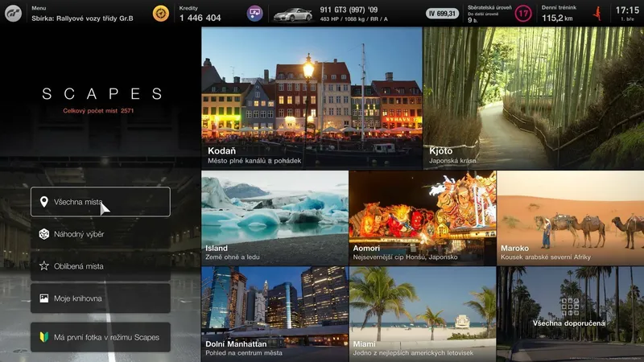Click the grid icon above Všechna doporučená
Viewport: 644px width, 362px height.
pyautogui.click(x=570, y=306)
